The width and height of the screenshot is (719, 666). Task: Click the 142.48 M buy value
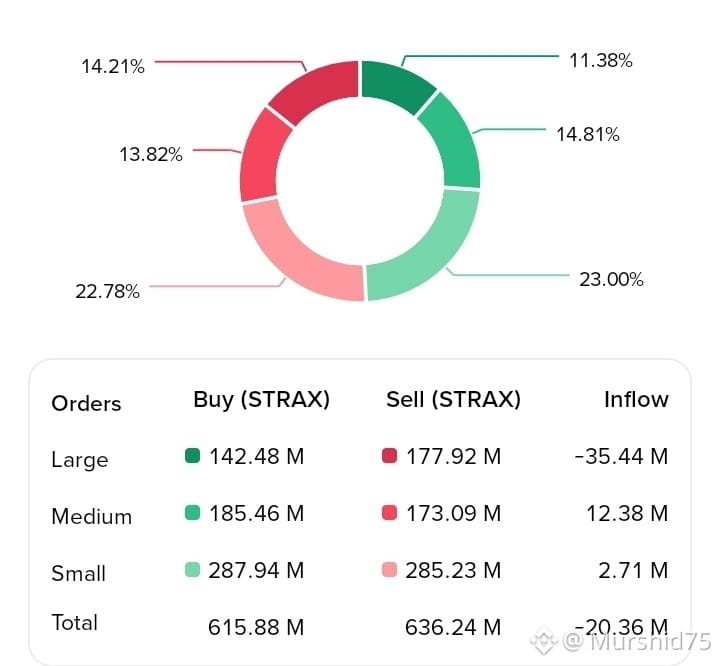click(x=256, y=456)
